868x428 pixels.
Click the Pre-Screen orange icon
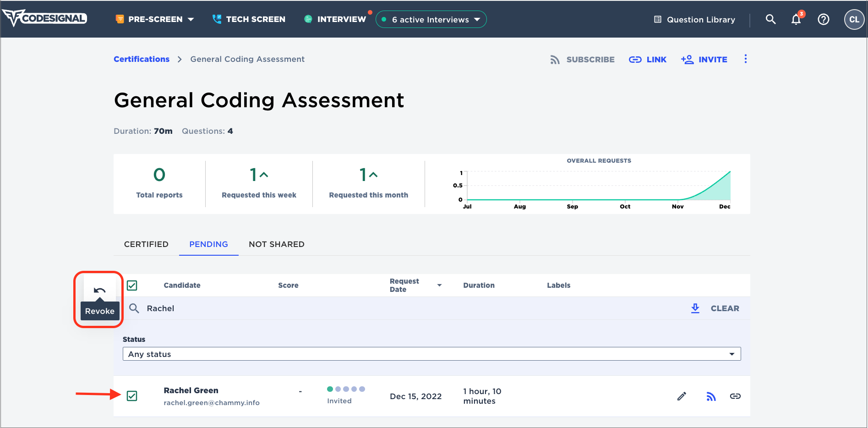(x=120, y=19)
